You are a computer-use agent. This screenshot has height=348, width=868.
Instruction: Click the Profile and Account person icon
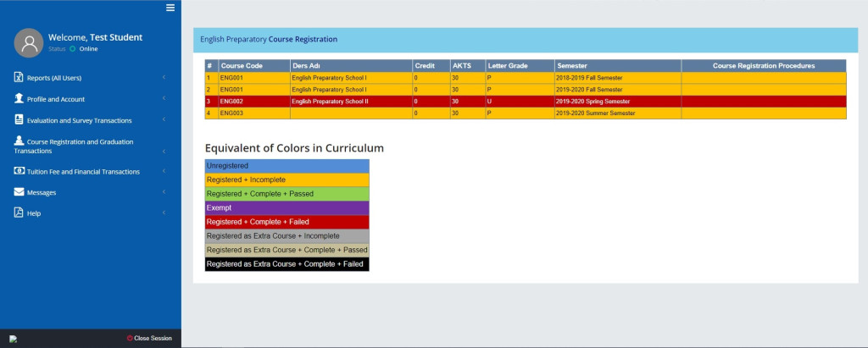coord(19,99)
